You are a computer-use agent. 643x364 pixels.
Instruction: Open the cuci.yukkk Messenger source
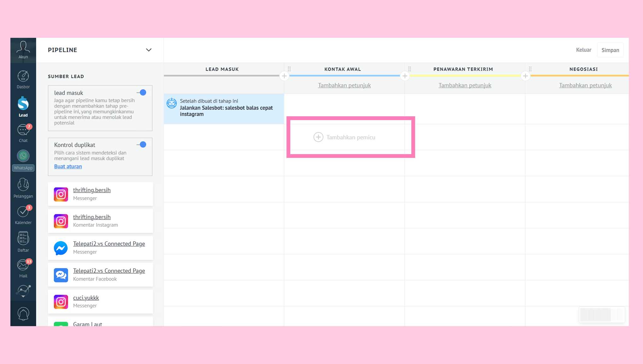(86, 298)
